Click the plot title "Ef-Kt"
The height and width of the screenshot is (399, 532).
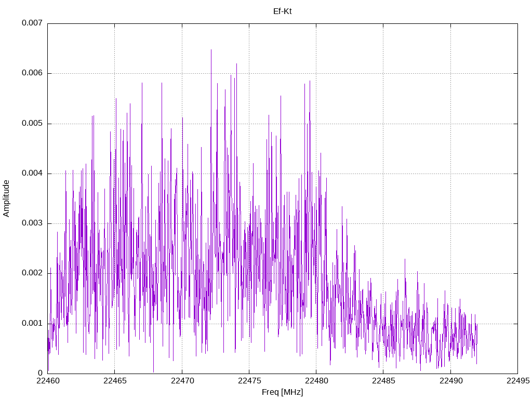coord(282,11)
